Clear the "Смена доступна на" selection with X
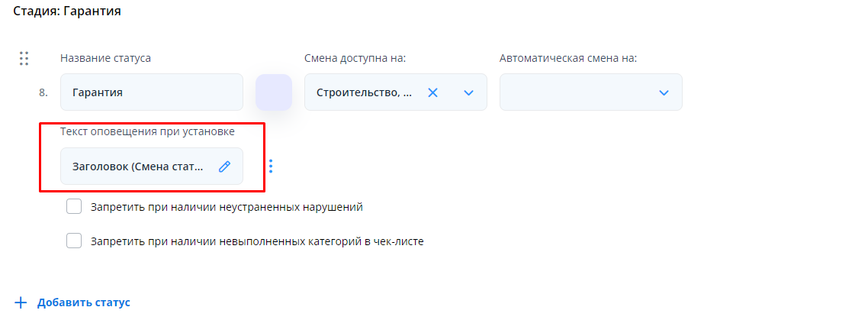 point(432,92)
